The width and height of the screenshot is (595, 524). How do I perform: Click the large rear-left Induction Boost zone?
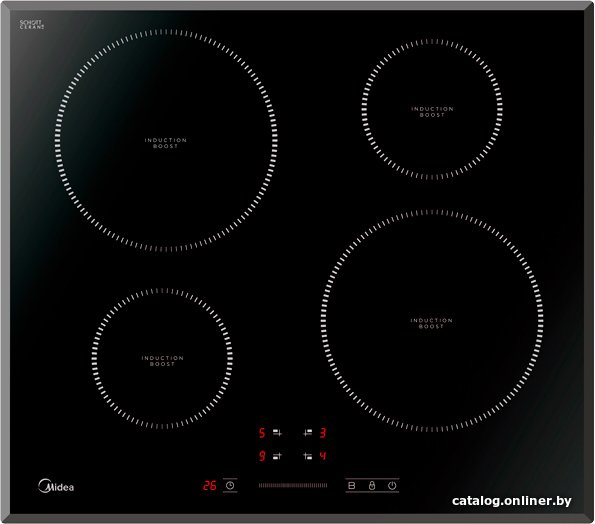coord(166,141)
